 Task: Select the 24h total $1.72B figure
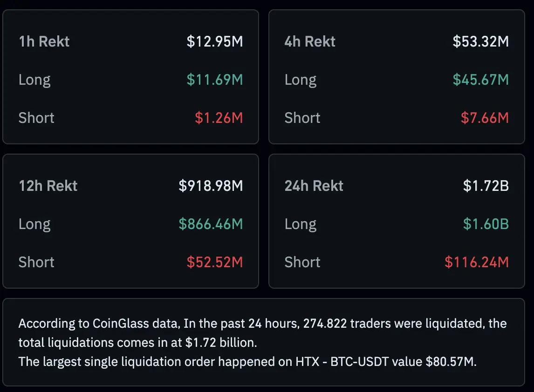(x=486, y=186)
